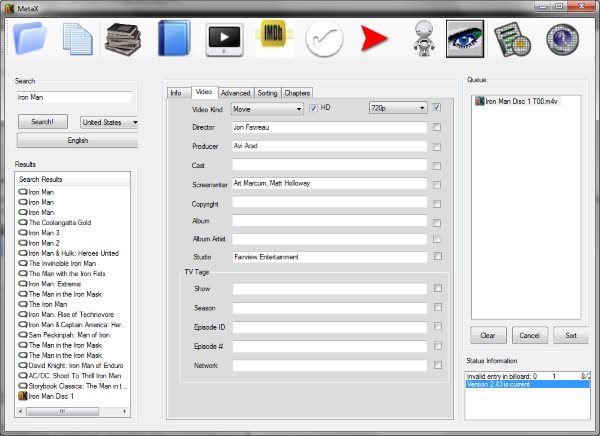Open the United States country dropdown
Image resolution: width=600 pixels, height=436 pixels.
click(109, 122)
